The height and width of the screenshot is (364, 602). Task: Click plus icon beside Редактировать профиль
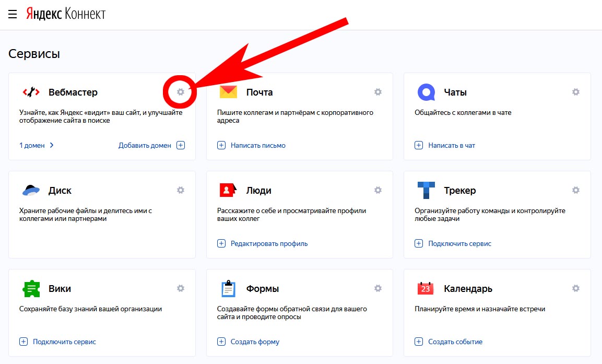[221, 243]
